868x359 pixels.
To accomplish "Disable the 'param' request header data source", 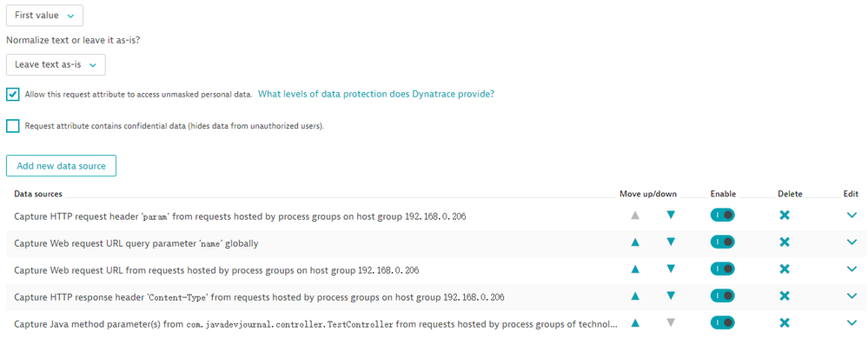I will pyautogui.click(x=722, y=216).
